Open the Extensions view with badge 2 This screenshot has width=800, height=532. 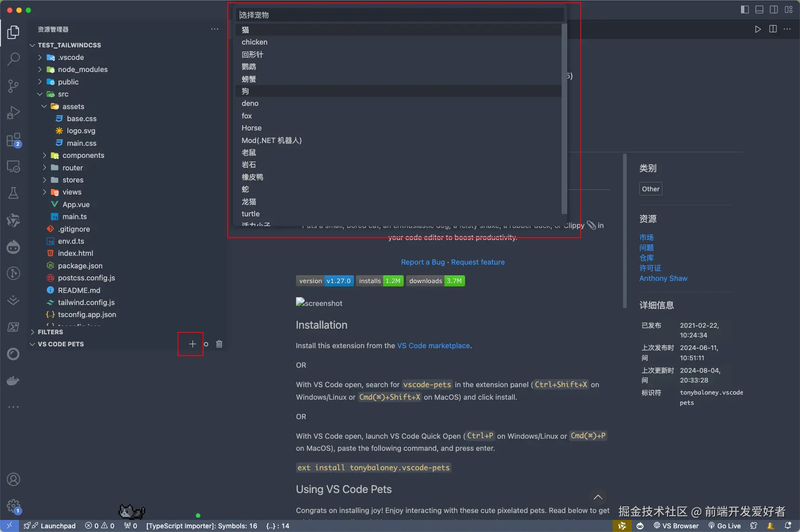coord(13,140)
